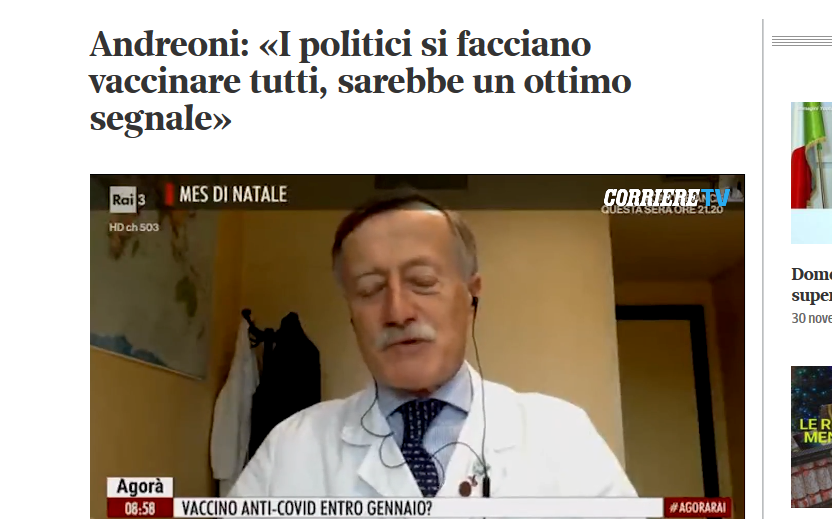Screen dimensions: 832x519
Task: Click the 08:58 clock display on the video
Action: [140, 508]
